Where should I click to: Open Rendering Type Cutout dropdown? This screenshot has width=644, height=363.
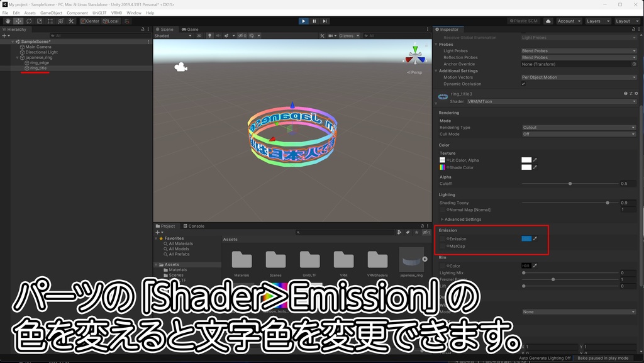coord(579,127)
